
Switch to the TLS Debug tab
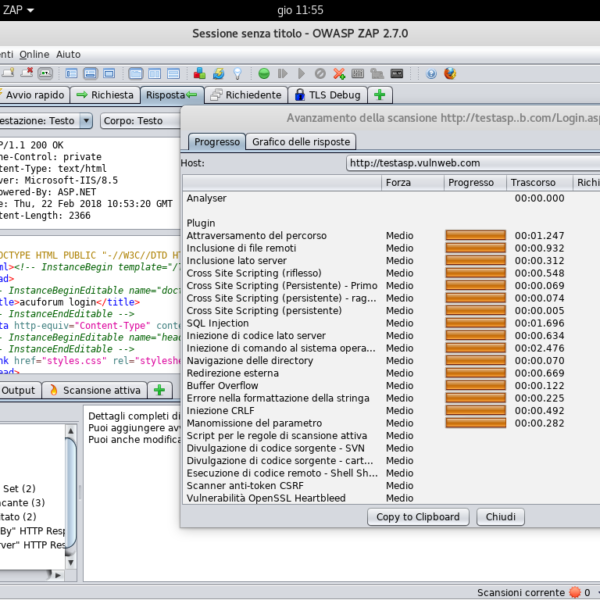coord(326,95)
